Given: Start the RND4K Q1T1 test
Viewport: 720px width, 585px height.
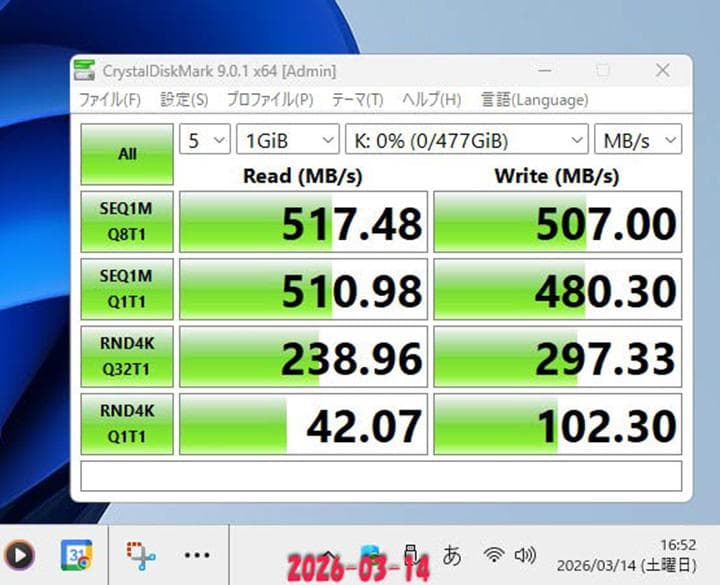Looking at the screenshot, I should [127, 424].
